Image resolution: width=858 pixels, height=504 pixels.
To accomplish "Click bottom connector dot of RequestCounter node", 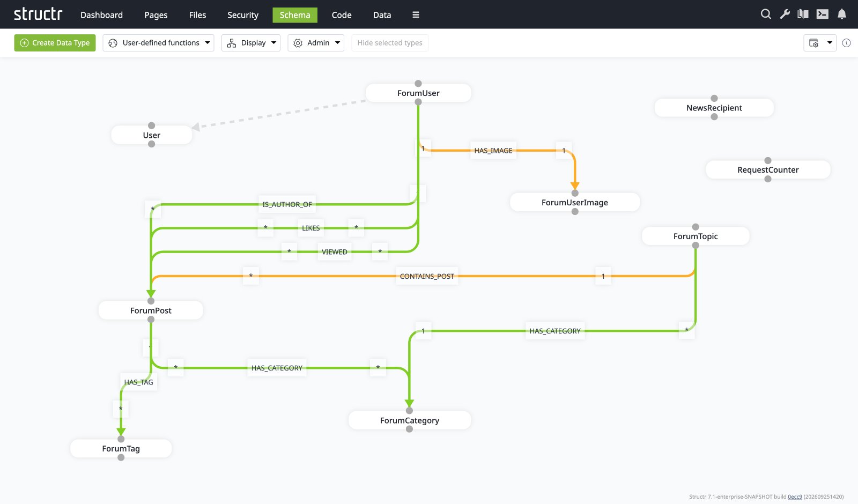I will click(768, 179).
